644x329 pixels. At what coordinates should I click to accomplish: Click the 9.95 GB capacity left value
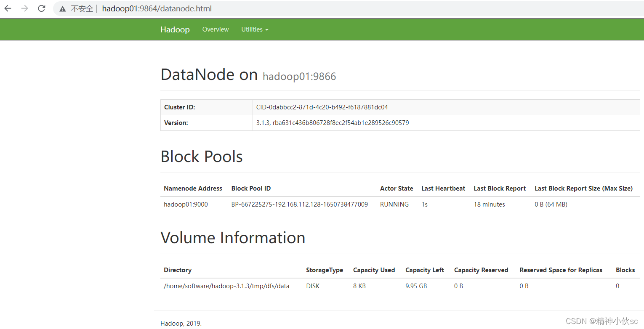pyautogui.click(x=416, y=286)
